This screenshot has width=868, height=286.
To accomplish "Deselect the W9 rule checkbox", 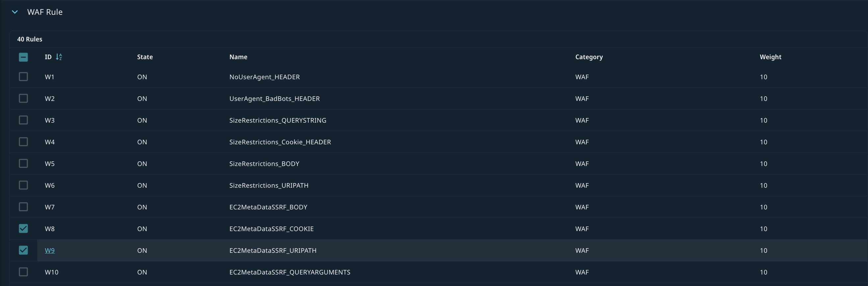I will point(23,250).
